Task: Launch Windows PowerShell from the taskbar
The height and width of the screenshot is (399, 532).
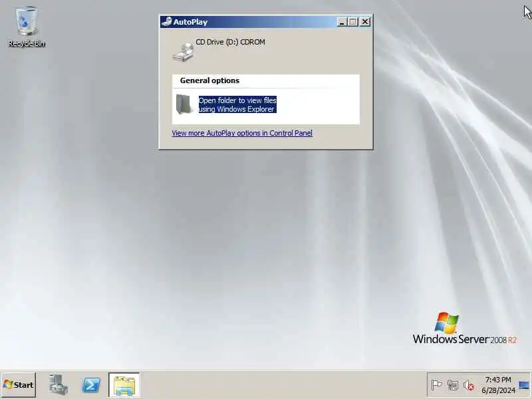Action: [91, 385]
